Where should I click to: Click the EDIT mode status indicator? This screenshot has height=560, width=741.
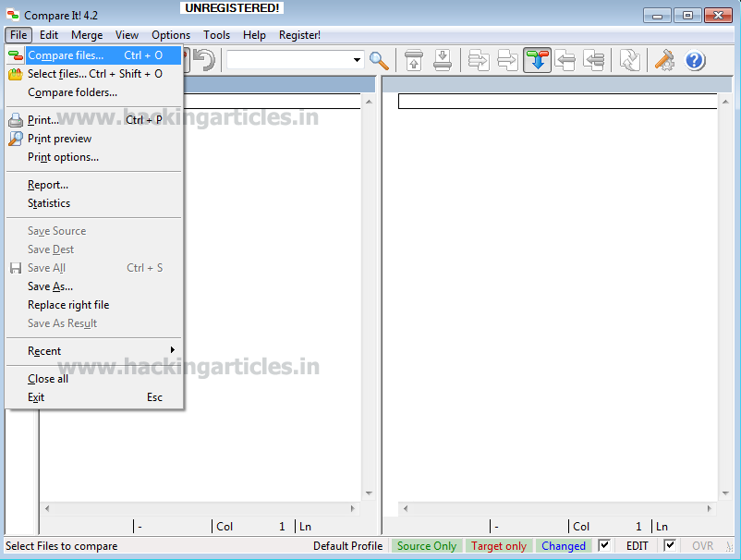(637, 546)
